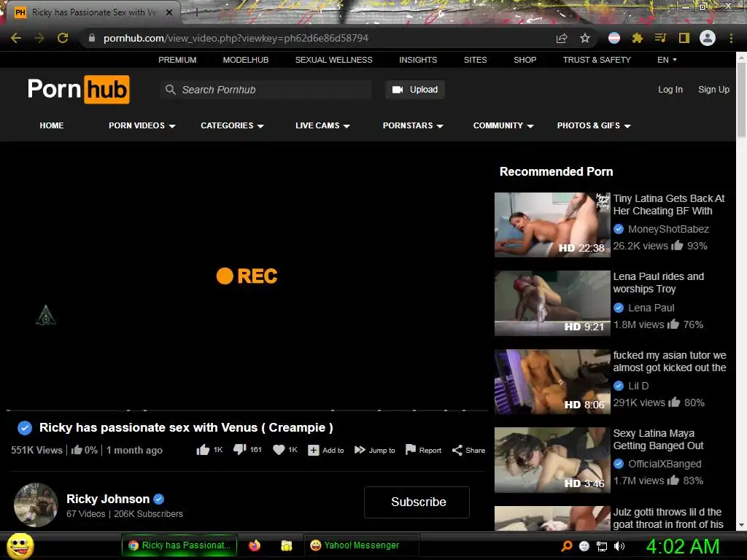Click the Ricky Johnson uploader avatar
Image resolution: width=747 pixels, height=560 pixels.
coord(36,505)
